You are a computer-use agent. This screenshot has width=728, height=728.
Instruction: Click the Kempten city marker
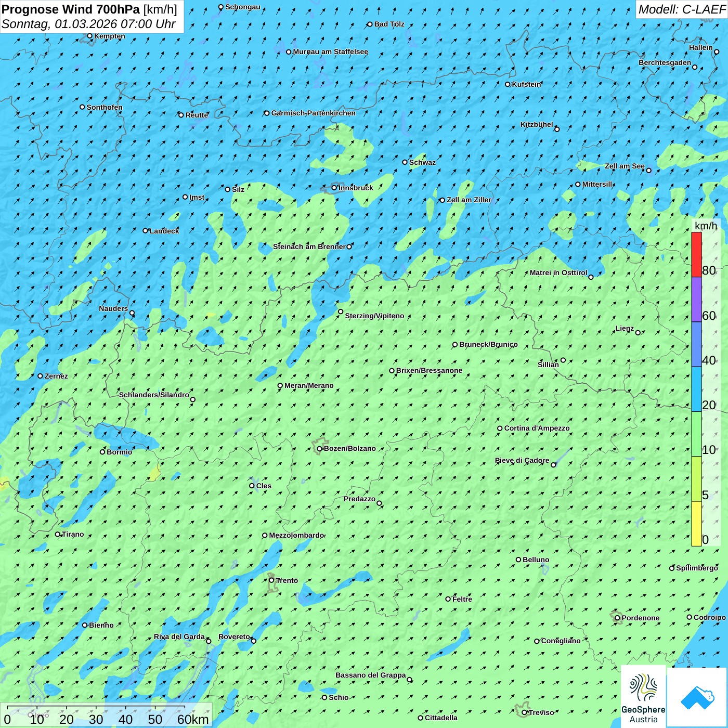click(90, 36)
